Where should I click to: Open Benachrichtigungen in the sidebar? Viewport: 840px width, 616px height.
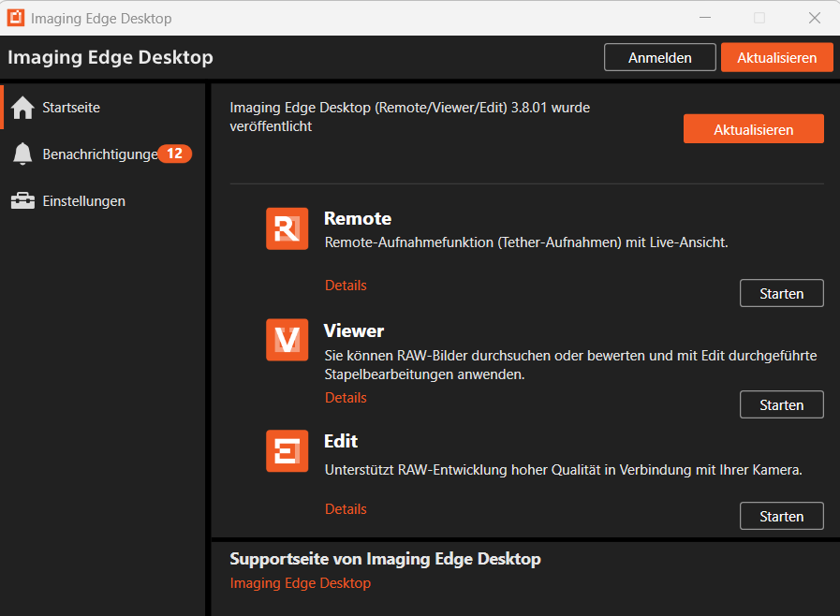(x=103, y=154)
